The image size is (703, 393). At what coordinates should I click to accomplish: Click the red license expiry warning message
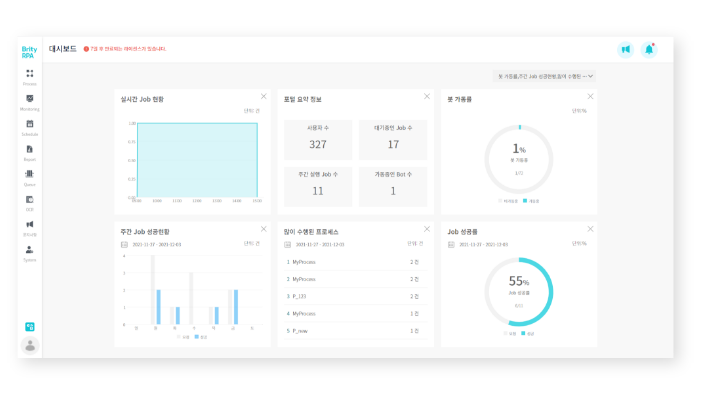(x=125, y=49)
